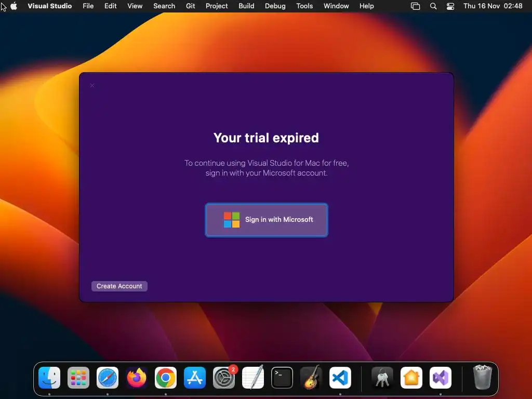Open TextEdit from the Dock
532x399 pixels.
(253, 378)
